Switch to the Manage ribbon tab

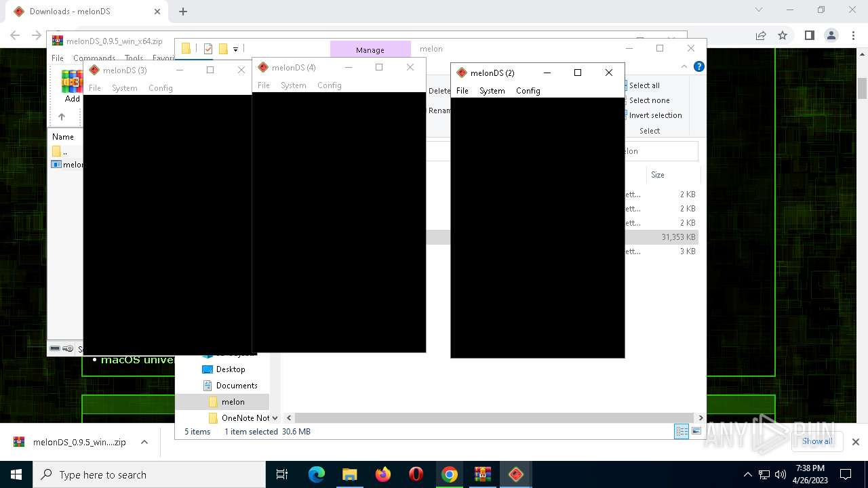(x=370, y=49)
